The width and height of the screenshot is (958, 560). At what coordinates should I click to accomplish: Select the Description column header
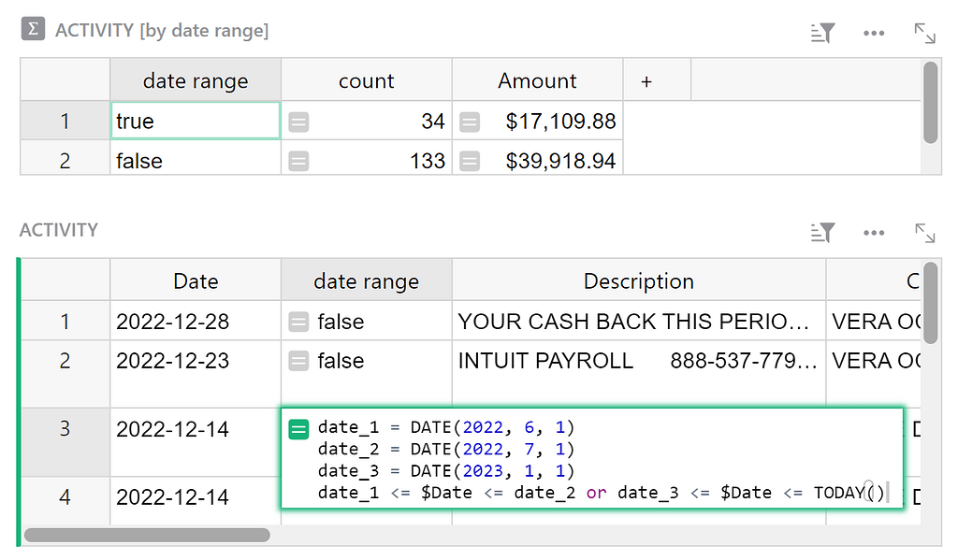pyautogui.click(x=639, y=281)
